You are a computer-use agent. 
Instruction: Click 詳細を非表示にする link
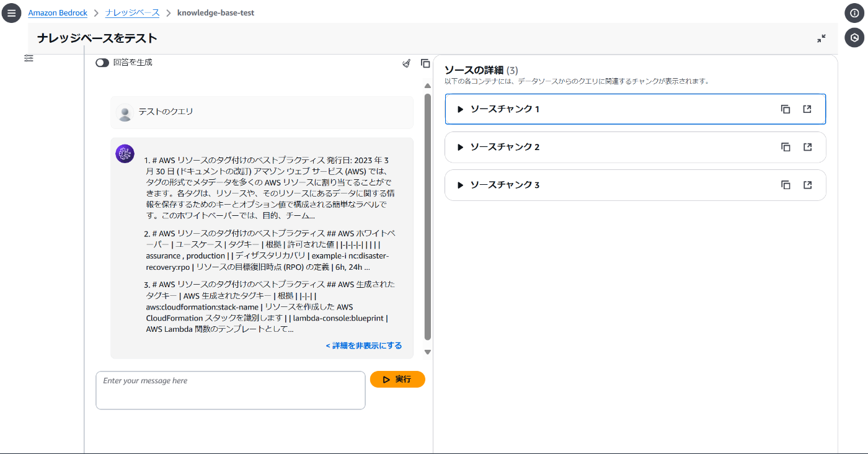(x=364, y=345)
